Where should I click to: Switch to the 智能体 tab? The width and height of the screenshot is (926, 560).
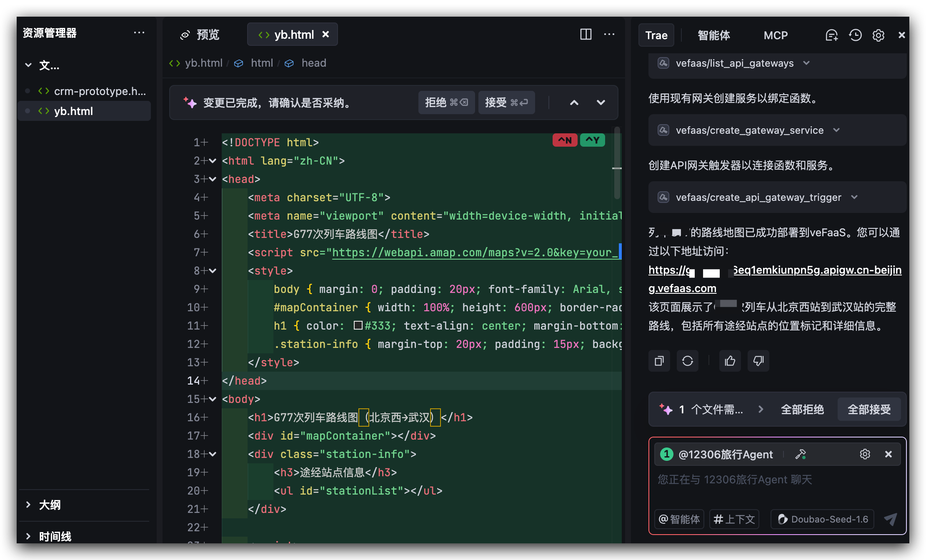tap(713, 35)
